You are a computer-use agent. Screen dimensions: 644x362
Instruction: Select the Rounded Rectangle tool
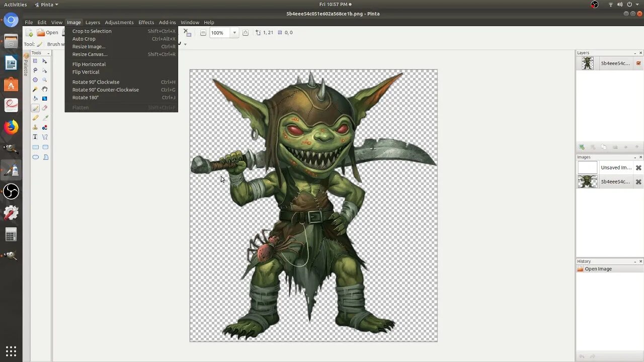point(45,147)
